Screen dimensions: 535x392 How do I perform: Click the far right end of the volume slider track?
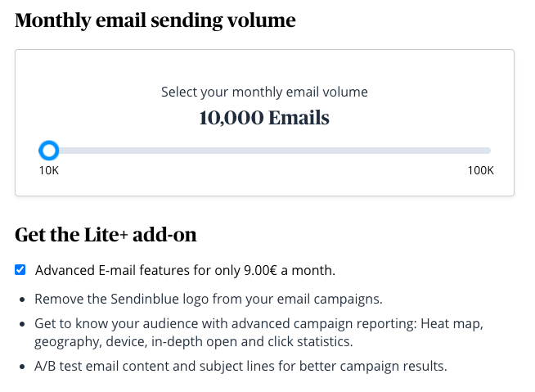point(488,151)
